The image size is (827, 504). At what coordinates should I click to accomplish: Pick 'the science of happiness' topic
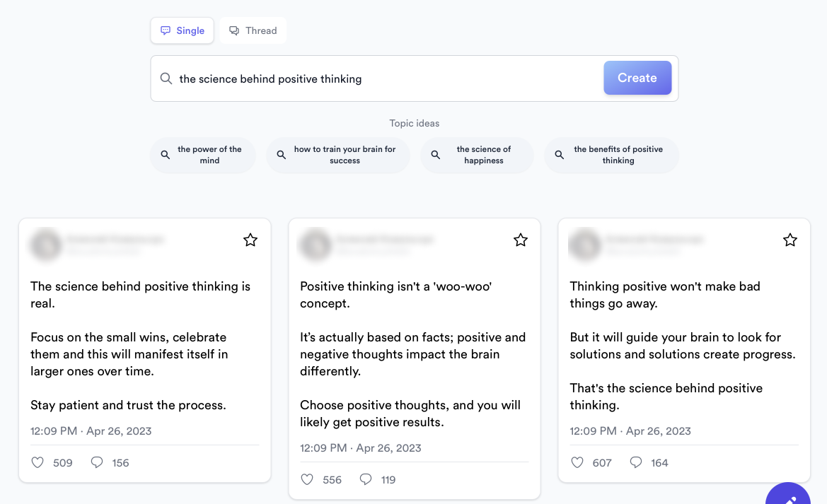pos(477,155)
